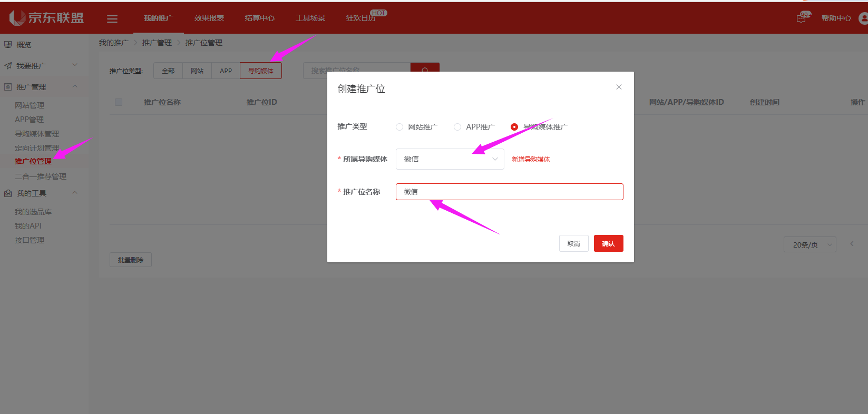Filter by 导购媒体 type tab

tap(261, 71)
